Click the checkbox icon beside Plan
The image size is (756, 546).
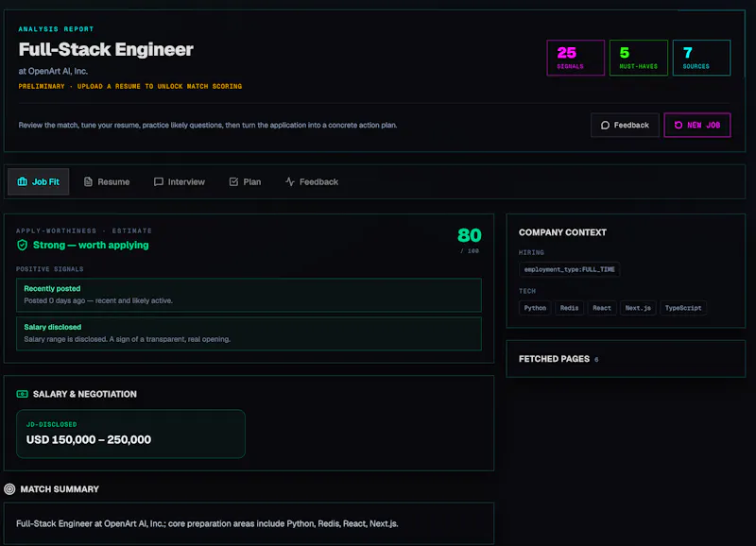coord(233,181)
